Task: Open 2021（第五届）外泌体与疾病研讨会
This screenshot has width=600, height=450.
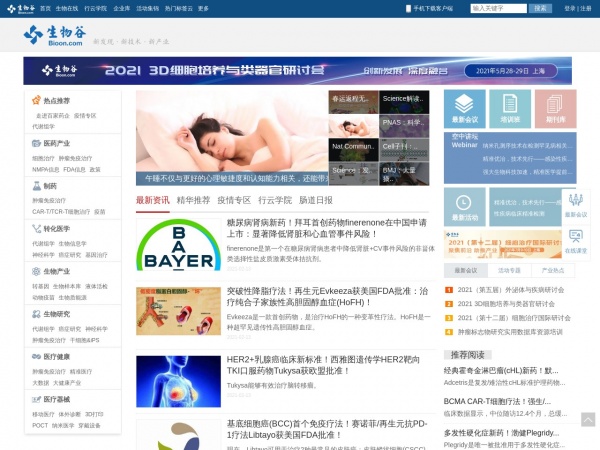Action: click(511, 290)
